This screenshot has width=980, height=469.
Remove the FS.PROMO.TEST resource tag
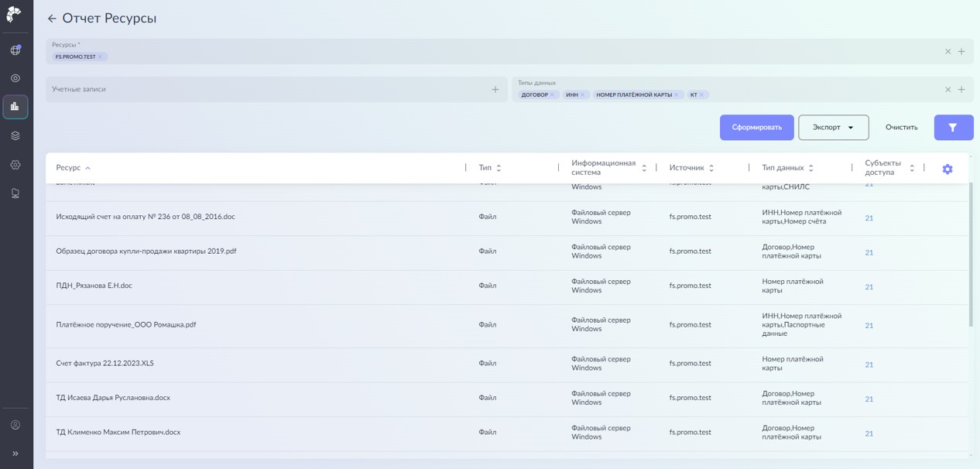point(100,56)
